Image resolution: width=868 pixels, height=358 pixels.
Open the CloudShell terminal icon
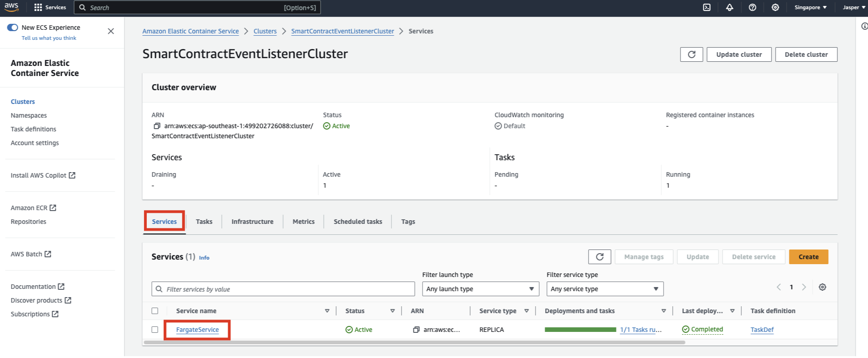tap(707, 7)
